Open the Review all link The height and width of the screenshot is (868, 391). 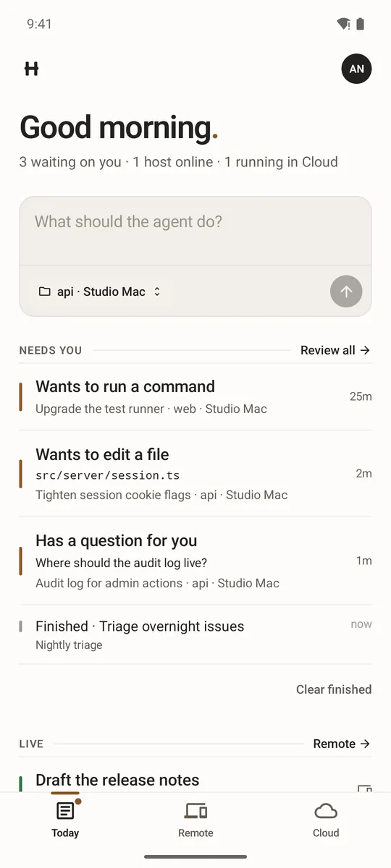335,350
